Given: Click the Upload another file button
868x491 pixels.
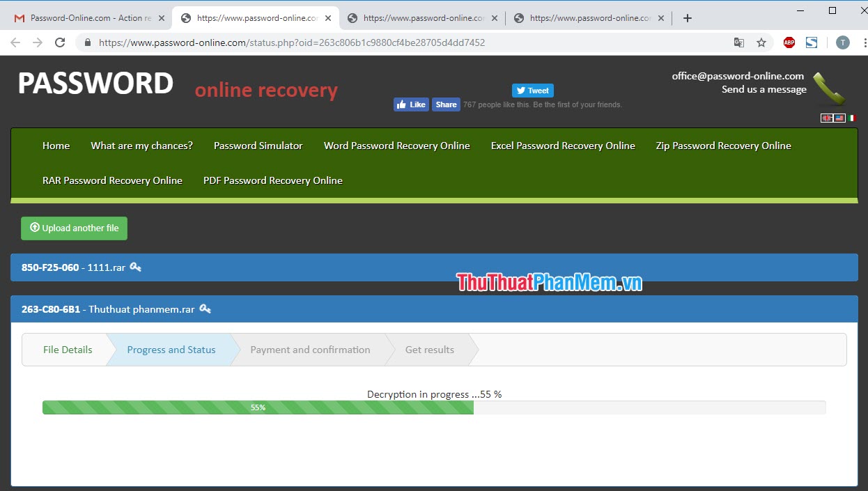Looking at the screenshot, I should pos(74,228).
